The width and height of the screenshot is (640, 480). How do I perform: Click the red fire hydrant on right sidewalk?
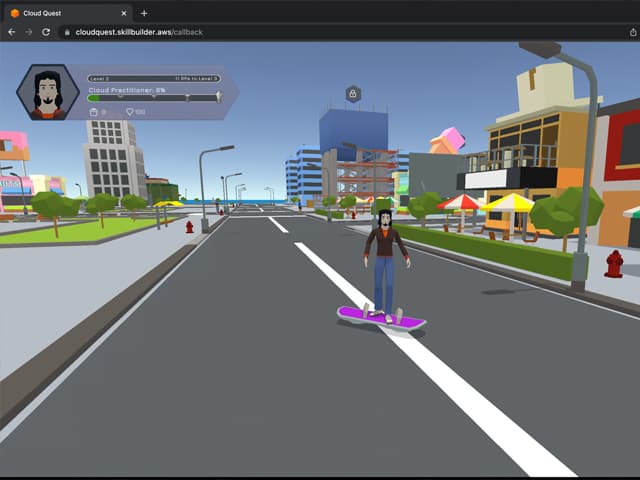pos(614,264)
